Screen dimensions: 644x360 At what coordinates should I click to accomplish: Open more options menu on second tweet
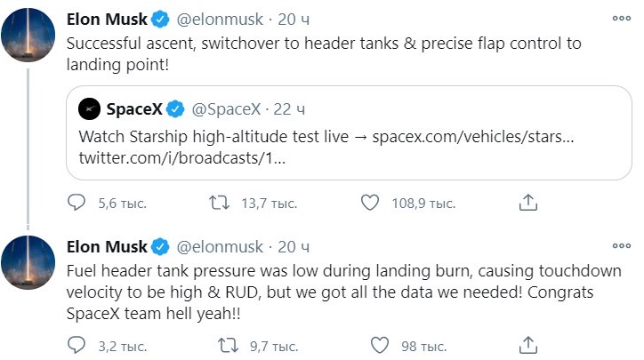(620, 245)
